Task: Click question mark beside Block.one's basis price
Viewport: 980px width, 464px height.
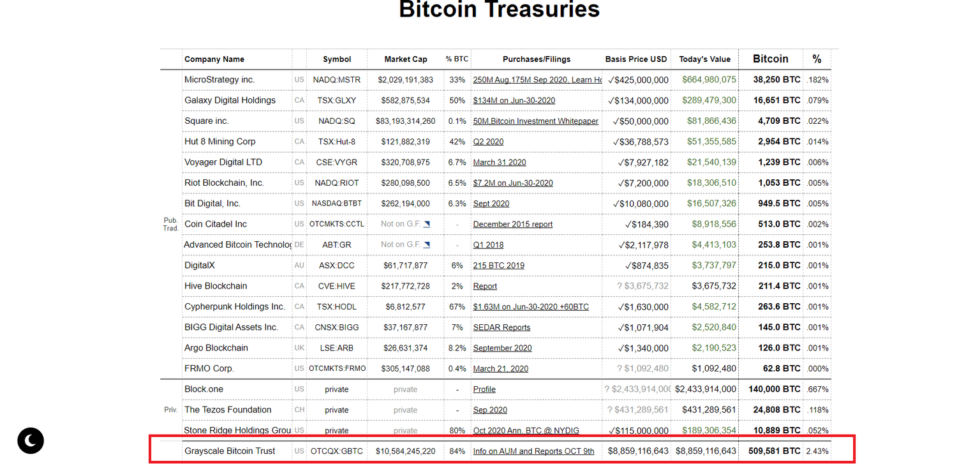Action: pos(606,389)
